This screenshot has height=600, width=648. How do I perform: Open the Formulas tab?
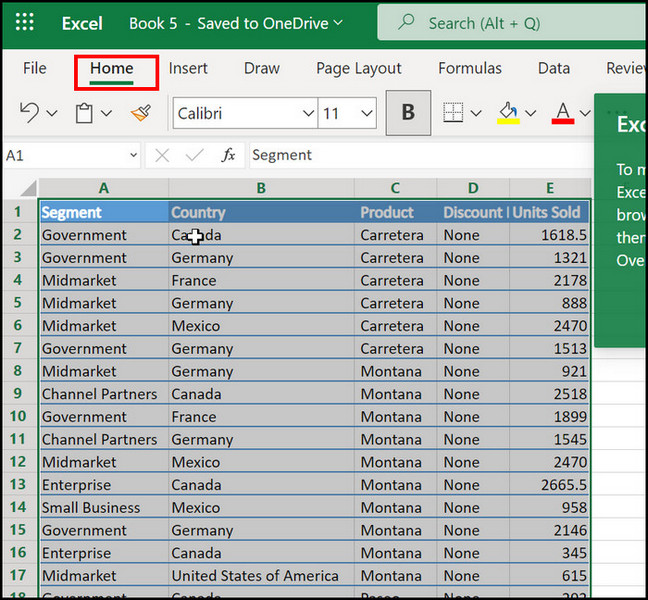470,68
